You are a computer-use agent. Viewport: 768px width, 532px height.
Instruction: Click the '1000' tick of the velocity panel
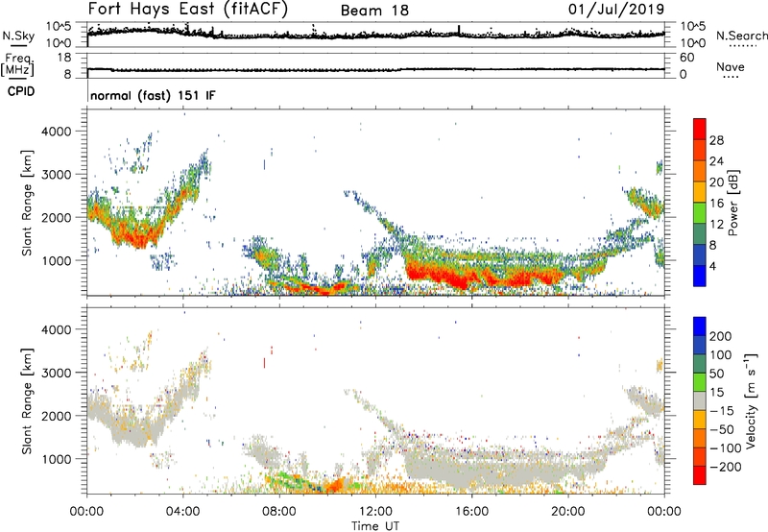56,459
